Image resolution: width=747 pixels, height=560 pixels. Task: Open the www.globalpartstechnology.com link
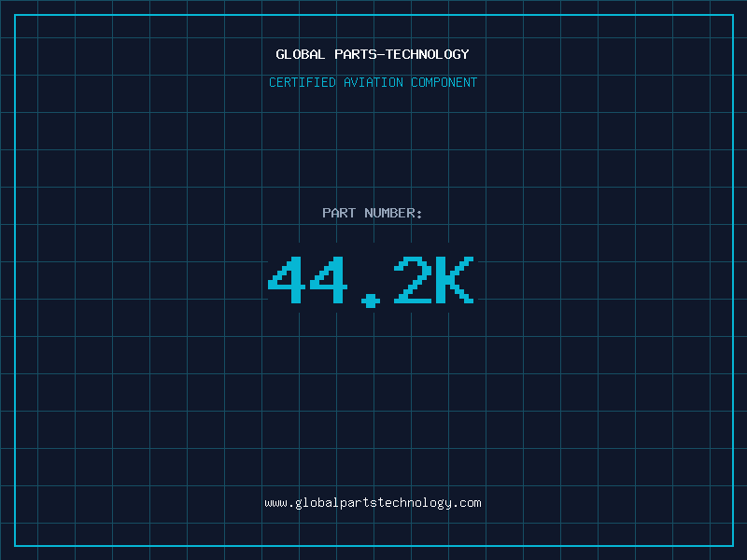pos(373,503)
